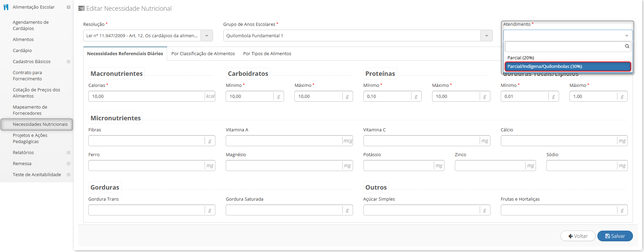Open Agendamento de Cardápios in sidebar
This screenshot has height=252, width=644.
point(31,25)
